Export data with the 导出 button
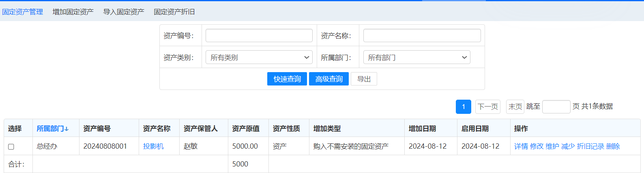Screen dimensions: 644x173 click(x=364, y=79)
